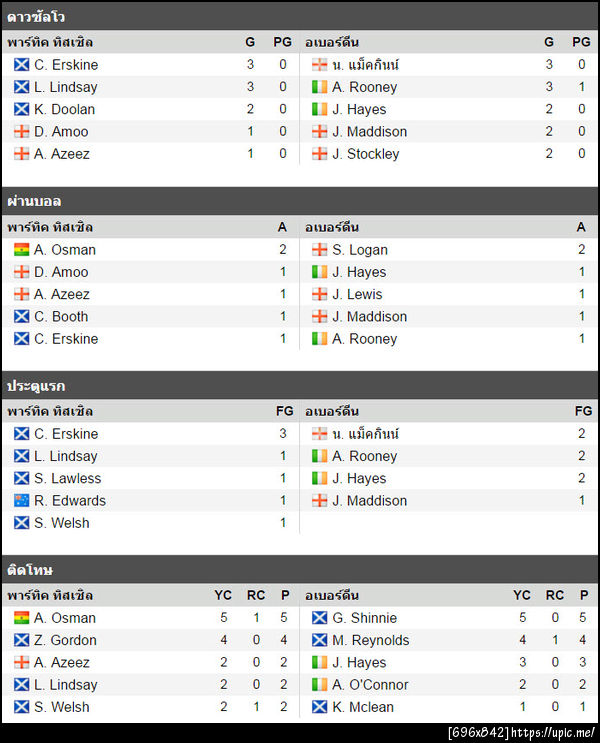Click the Scotland flag next to C. Booth
This screenshot has height=743, width=600.
[x=21, y=317]
